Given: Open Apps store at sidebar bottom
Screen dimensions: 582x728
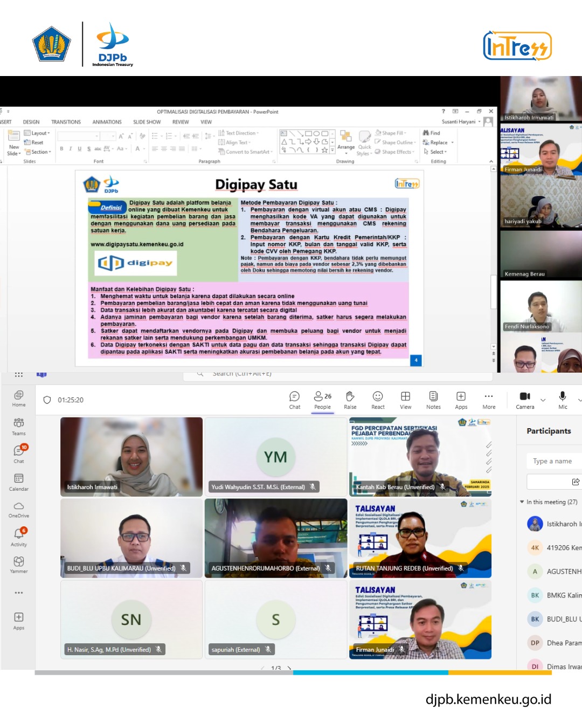Looking at the screenshot, I should [x=19, y=621].
